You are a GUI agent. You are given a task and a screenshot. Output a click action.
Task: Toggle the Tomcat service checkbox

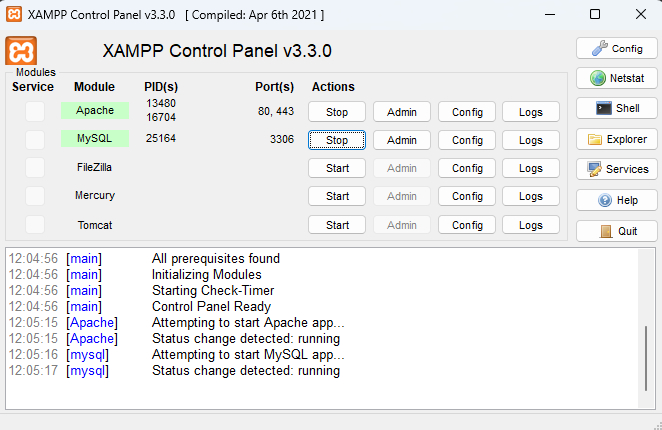[35, 225]
